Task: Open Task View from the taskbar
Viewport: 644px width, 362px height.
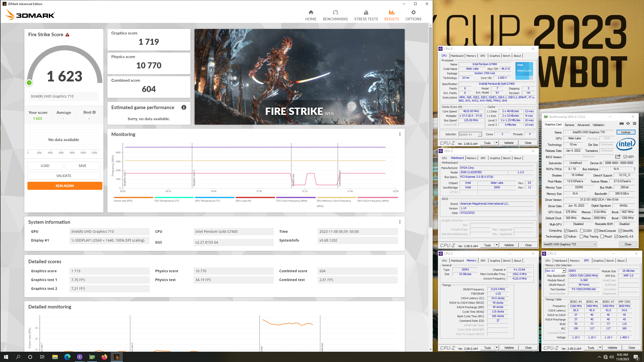Action: click(42, 357)
